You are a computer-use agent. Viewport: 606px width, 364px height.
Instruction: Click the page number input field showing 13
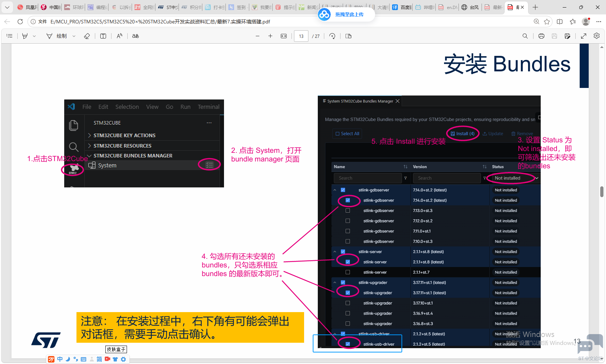click(301, 36)
